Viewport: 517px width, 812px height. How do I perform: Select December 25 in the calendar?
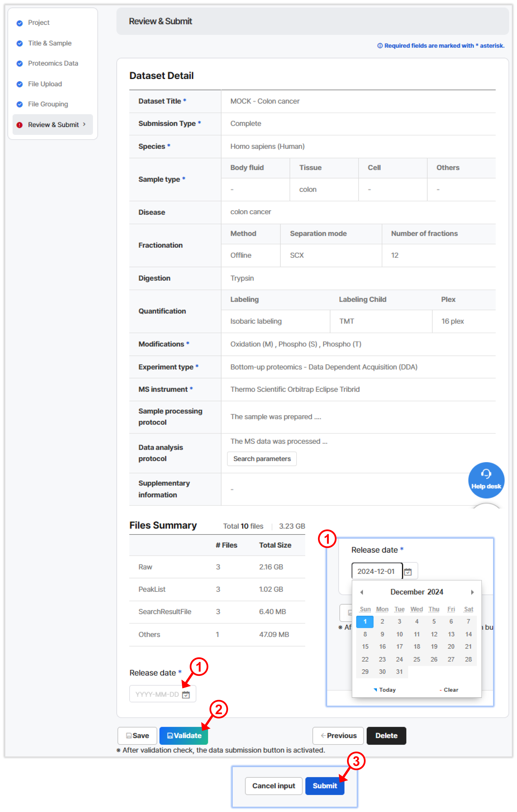click(417, 659)
